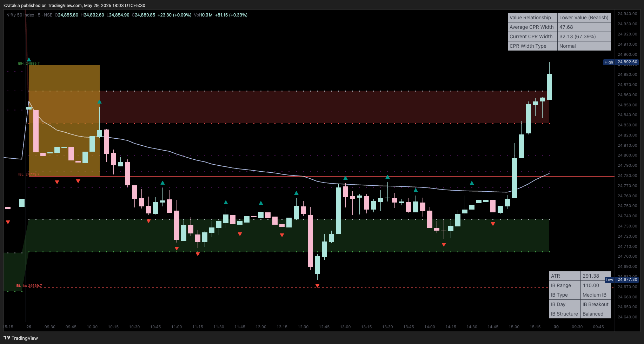Image resolution: width=644 pixels, height=344 pixels.
Task: Click the +81.15 (+0.33%) value
Action: [231, 15]
